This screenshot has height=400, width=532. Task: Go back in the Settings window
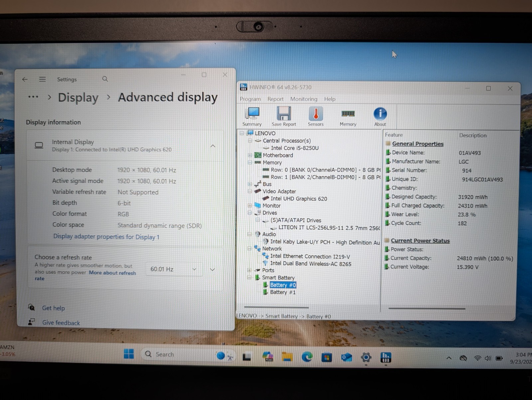click(25, 79)
